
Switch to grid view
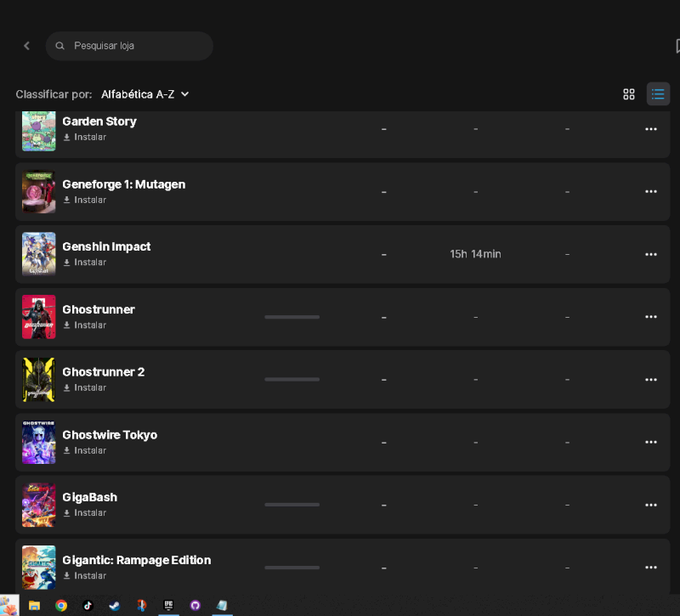[629, 94]
